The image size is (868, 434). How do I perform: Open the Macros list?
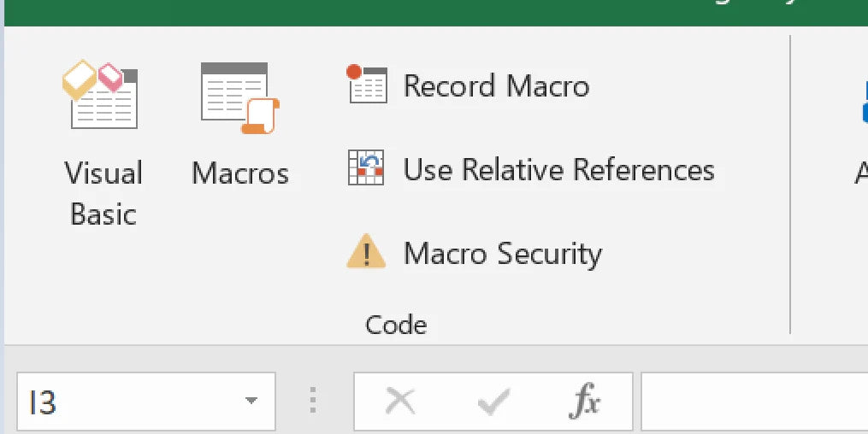tap(239, 125)
